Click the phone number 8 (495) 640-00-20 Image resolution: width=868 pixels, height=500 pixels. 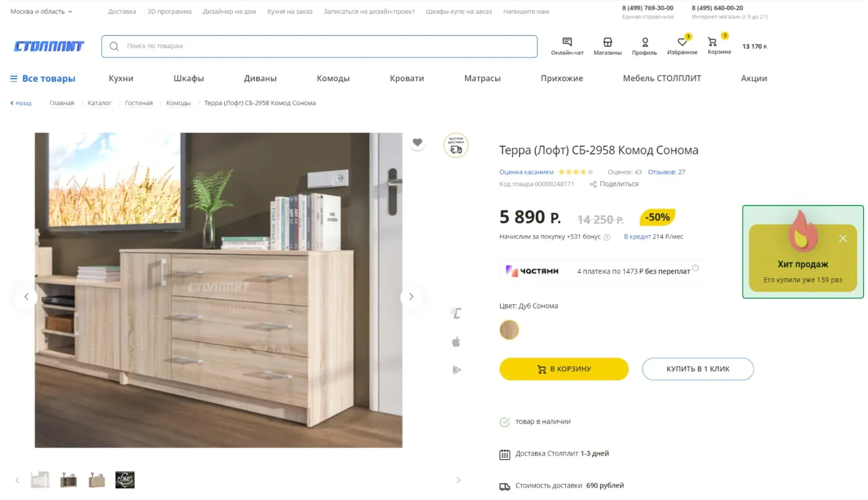click(x=717, y=8)
